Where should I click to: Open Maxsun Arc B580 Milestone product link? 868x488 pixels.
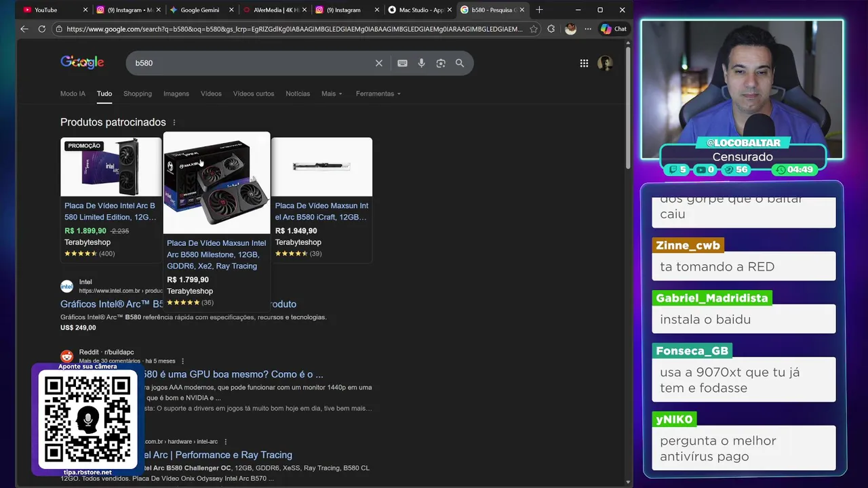pos(216,254)
